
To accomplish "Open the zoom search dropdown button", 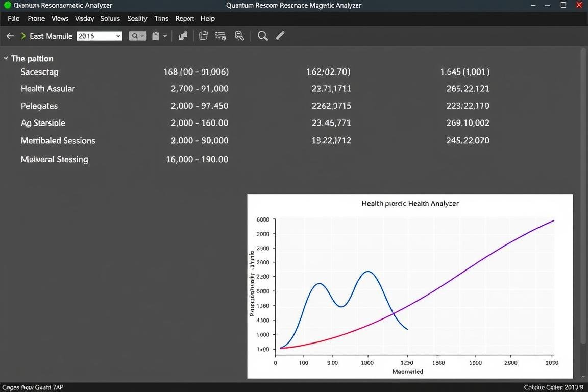I will (137, 36).
